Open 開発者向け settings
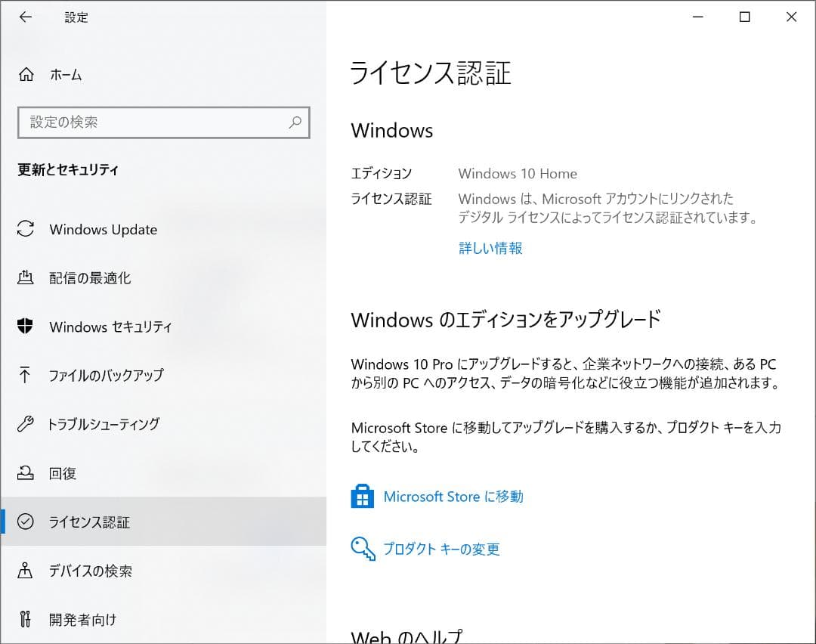The width and height of the screenshot is (816, 644). point(82,619)
